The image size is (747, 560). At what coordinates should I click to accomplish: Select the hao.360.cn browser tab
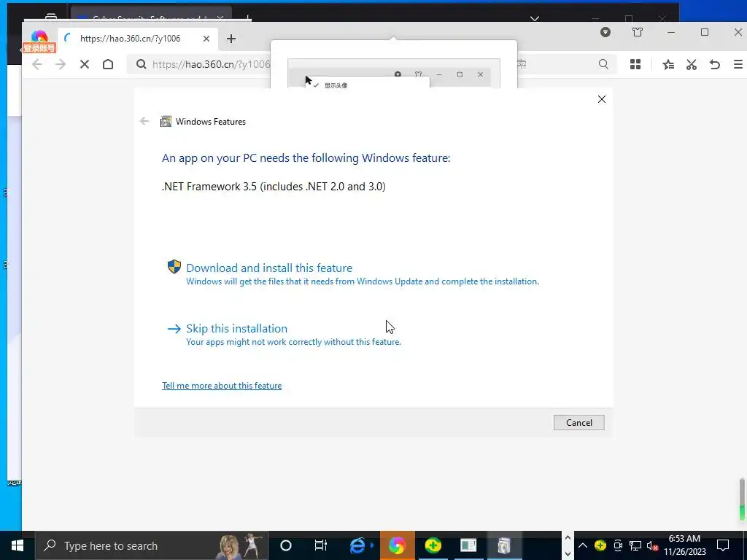(x=138, y=39)
